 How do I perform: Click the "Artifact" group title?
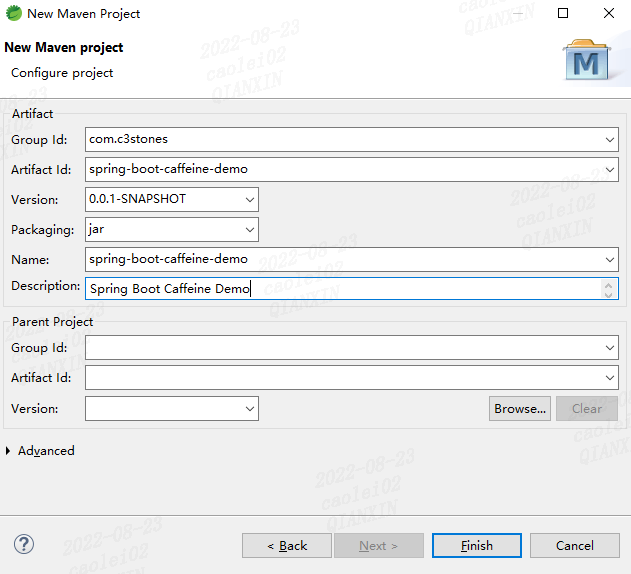click(32, 114)
